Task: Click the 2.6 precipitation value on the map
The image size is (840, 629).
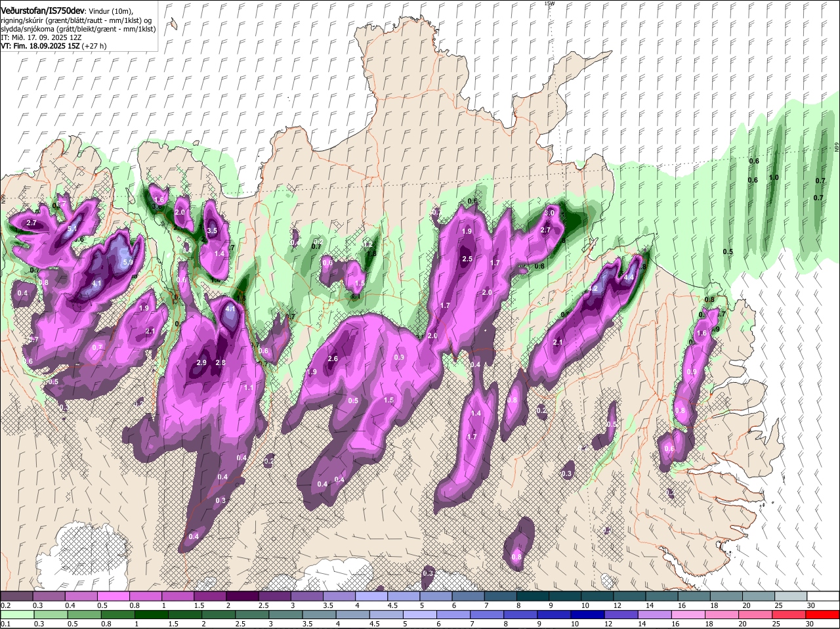Action: click(333, 358)
